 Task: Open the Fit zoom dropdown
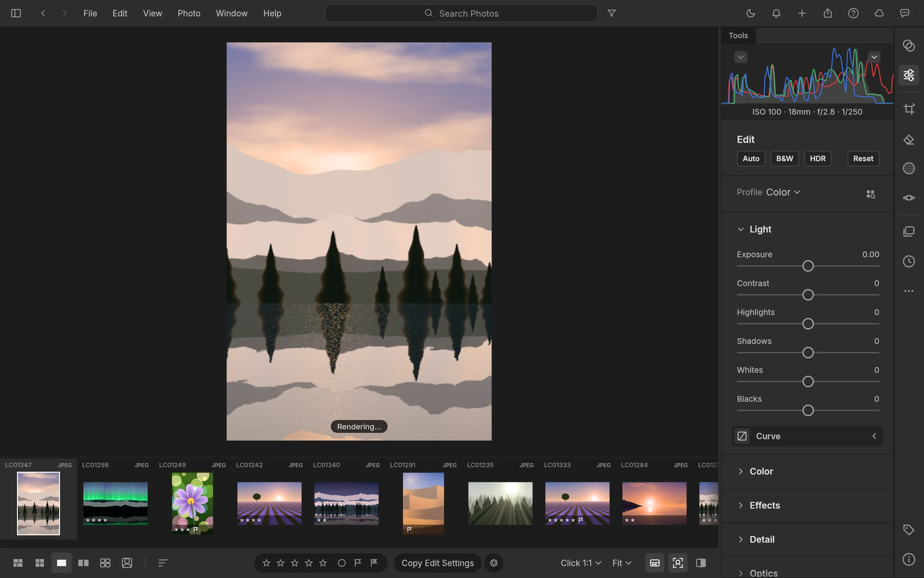[621, 563]
